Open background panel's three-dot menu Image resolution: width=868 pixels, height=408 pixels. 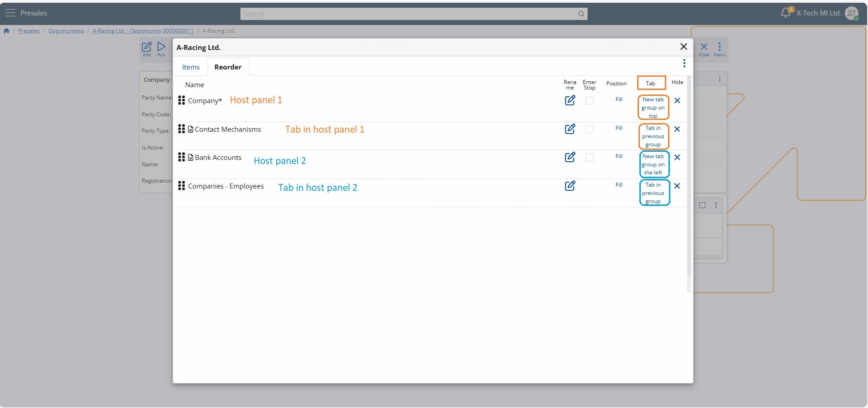coord(720,79)
